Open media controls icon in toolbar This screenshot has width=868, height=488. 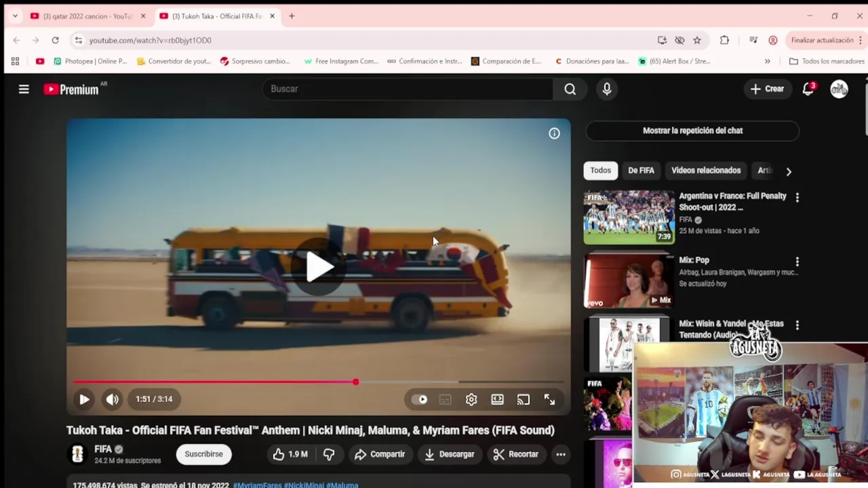click(753, 41)
